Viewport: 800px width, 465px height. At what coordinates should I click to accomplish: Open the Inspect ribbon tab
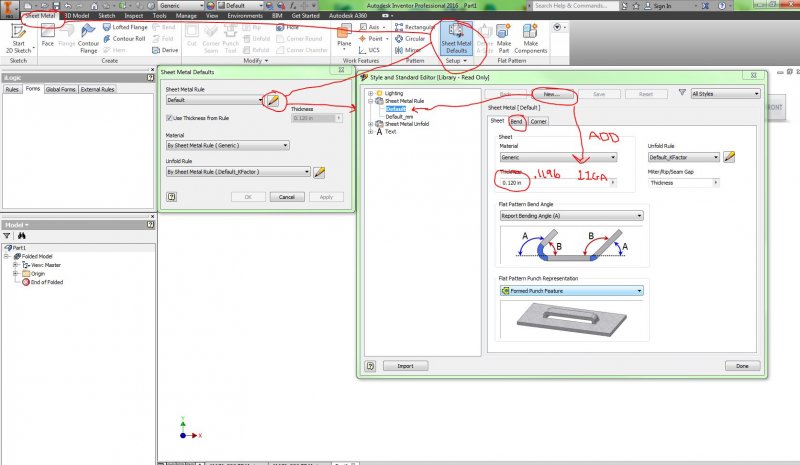coord(134,16)
